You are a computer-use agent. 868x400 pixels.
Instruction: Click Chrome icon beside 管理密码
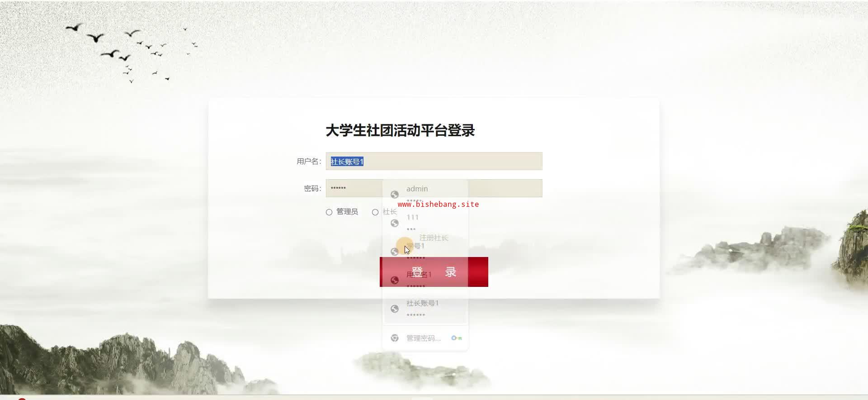tap(395, 338)
